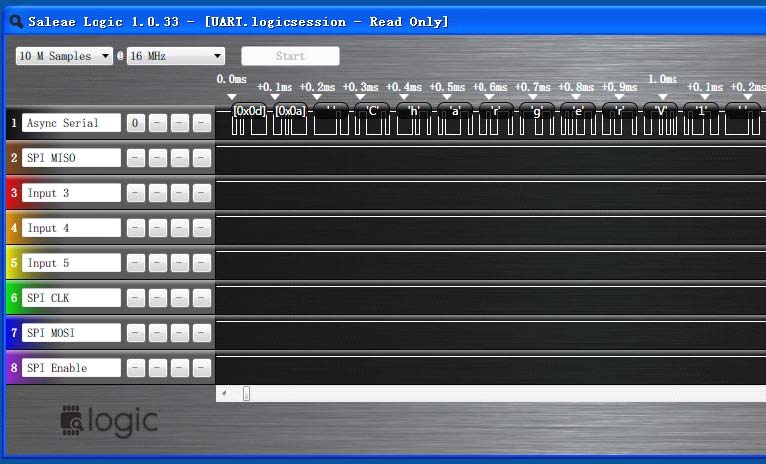Click the first trigger button in SPI MISO row
766x464 pixels.
(x=135, y=158)
